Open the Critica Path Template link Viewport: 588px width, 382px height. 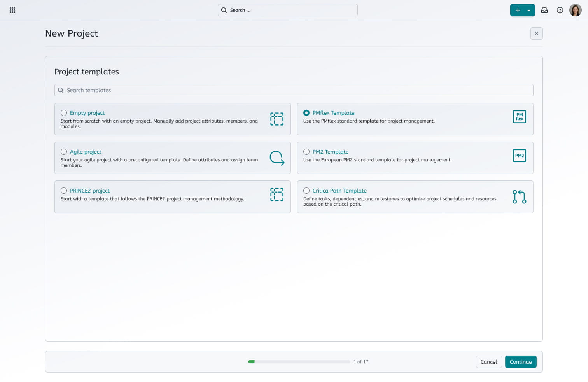click(339, 191)
